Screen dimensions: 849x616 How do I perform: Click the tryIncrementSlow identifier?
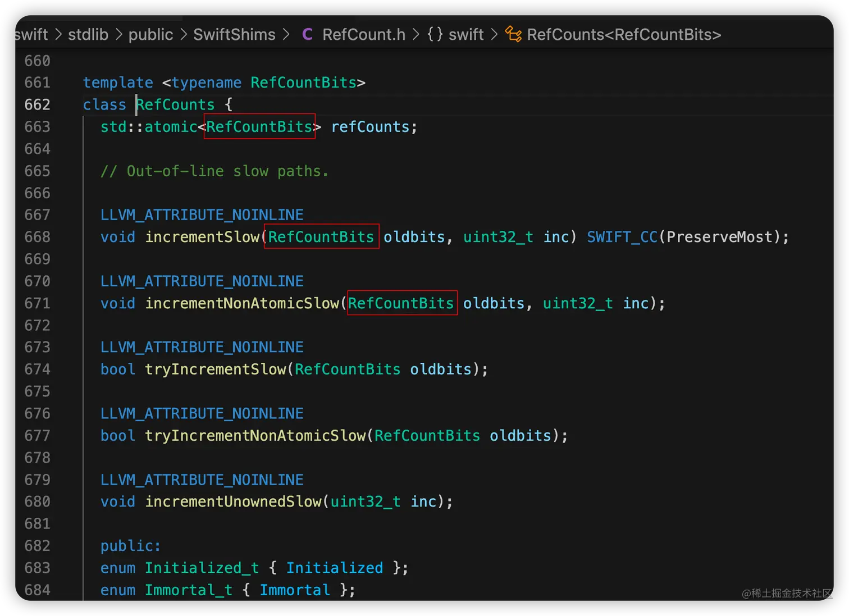pos(215,369)
